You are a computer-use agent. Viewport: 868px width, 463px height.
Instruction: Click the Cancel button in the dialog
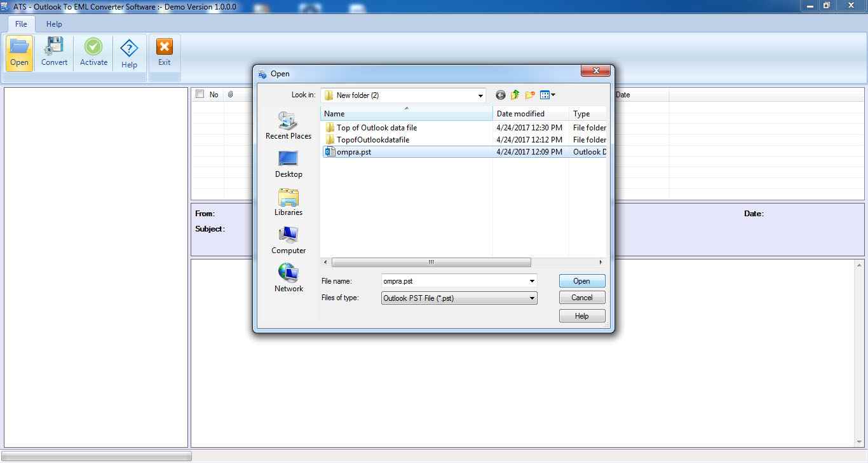tap(582, 298)
